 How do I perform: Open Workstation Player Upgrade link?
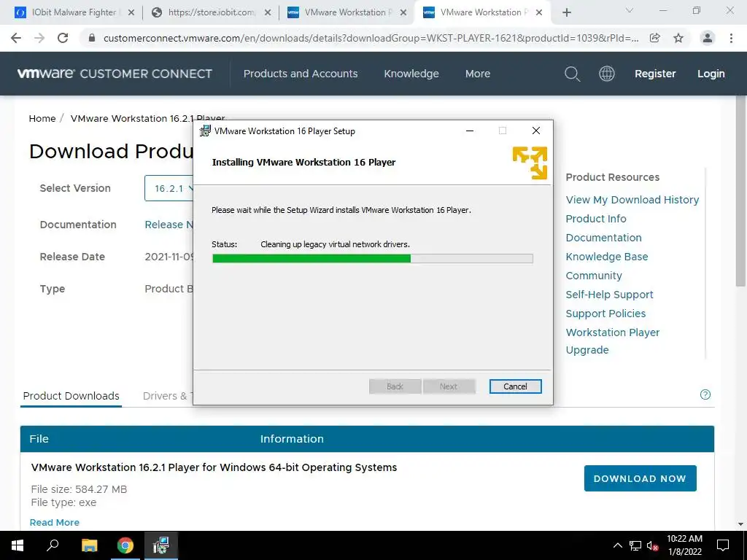[613, 341]
